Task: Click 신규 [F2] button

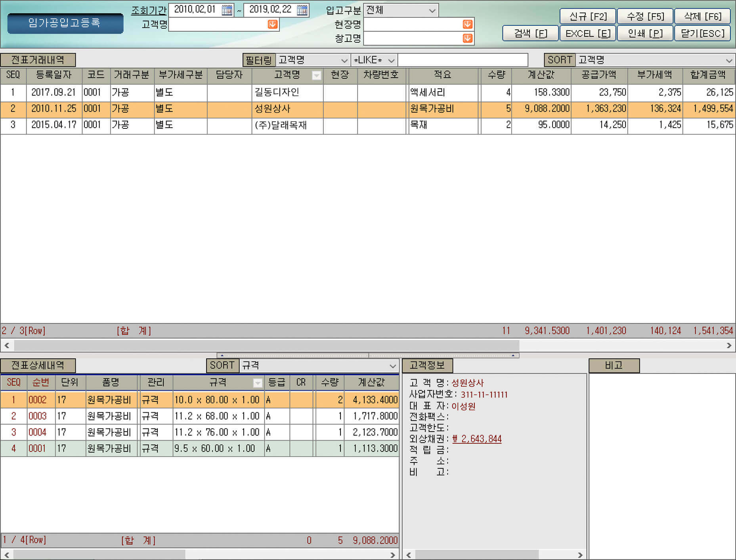Action: 588,17
